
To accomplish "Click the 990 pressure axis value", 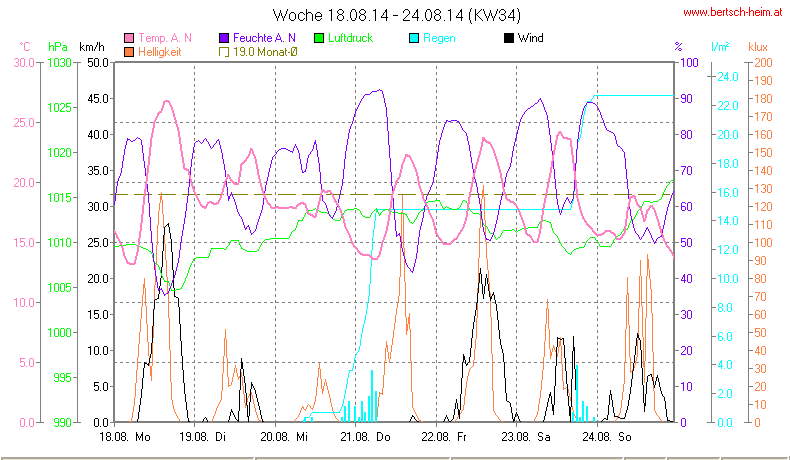I will (x=62, y=422).
